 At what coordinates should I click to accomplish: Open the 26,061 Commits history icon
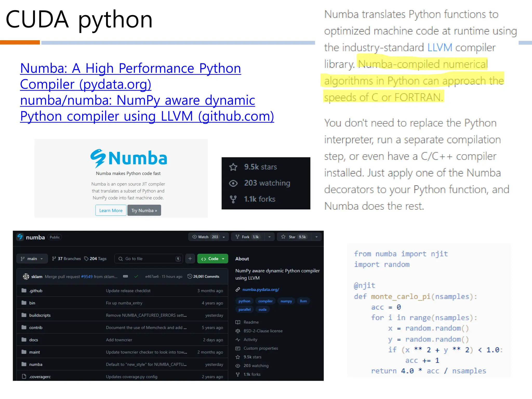click(x=190, y=276)
